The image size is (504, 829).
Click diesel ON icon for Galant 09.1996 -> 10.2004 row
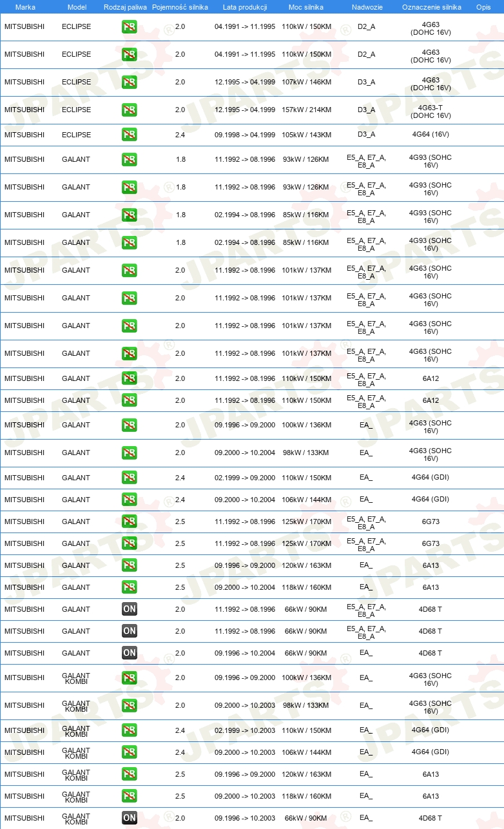tap(130, 653)
